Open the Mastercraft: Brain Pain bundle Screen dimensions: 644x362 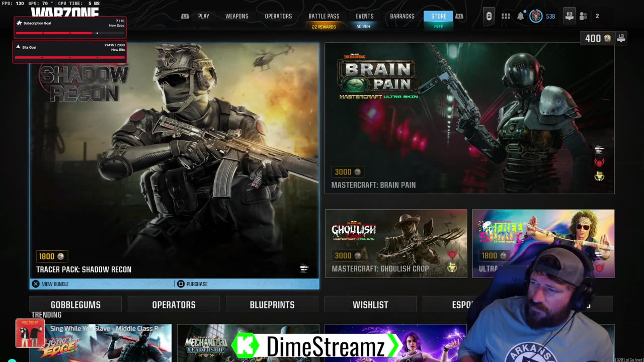tap(469, 118)
